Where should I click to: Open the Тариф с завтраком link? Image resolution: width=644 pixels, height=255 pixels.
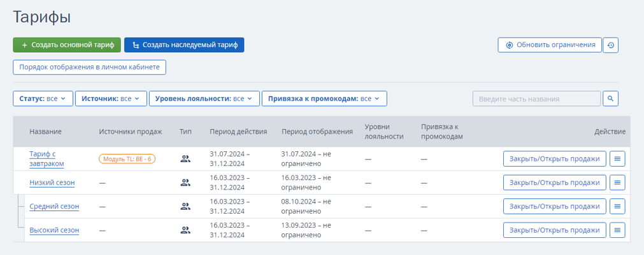[47, 159]
